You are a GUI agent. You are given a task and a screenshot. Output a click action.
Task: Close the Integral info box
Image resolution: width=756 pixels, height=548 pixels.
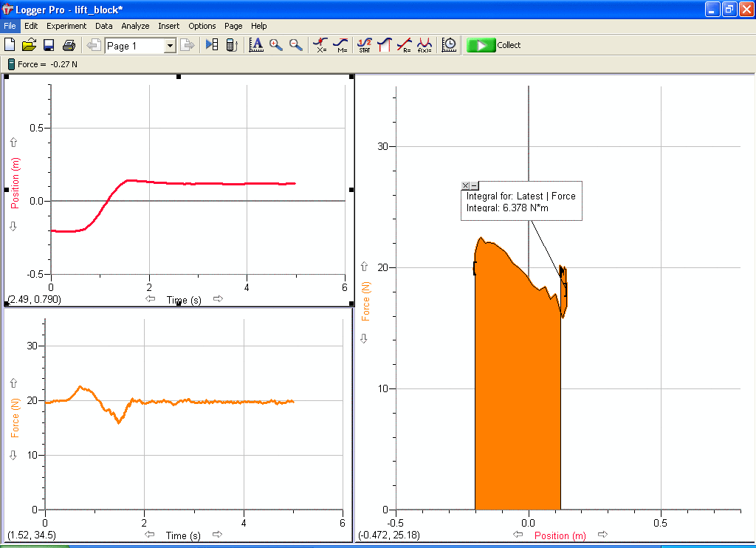point(465,186)
